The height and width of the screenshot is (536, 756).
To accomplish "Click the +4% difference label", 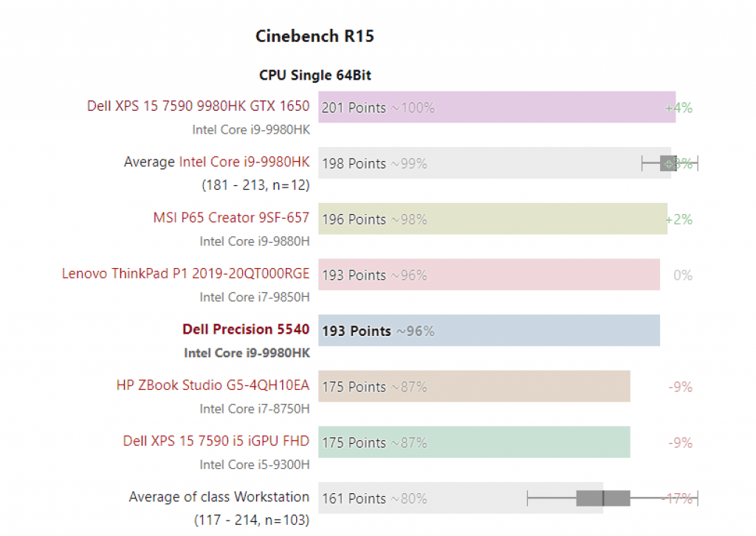I will 678,108.
